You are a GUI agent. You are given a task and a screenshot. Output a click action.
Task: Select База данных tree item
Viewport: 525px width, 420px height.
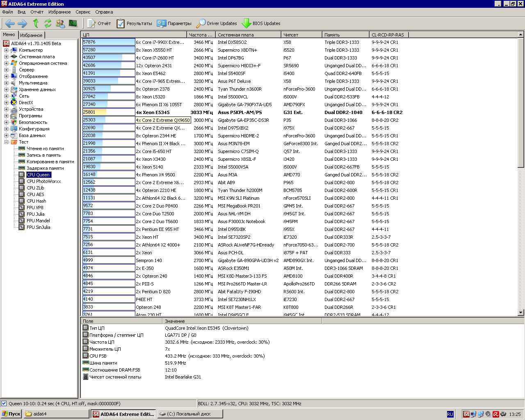32,135
